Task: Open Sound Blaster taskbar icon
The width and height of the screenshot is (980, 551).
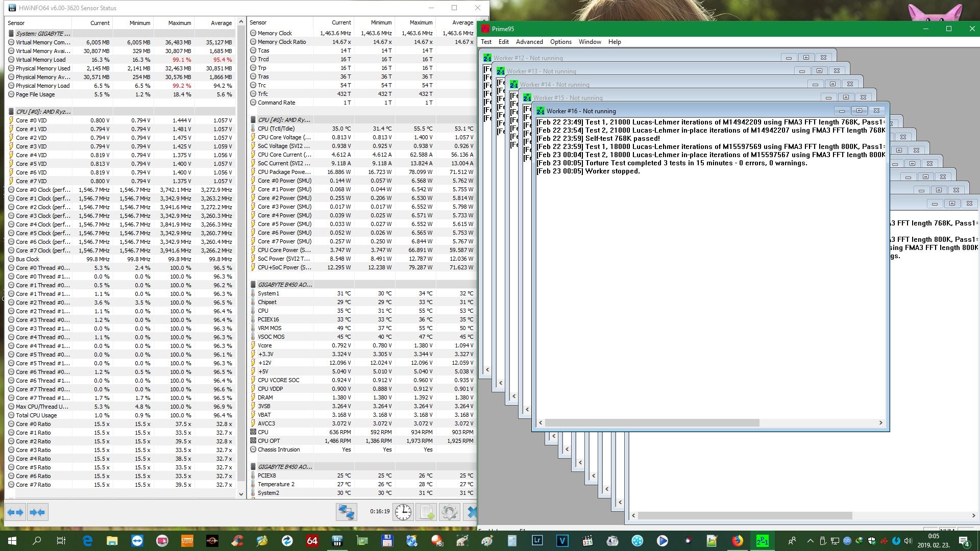Action: (x=187, y=541)
